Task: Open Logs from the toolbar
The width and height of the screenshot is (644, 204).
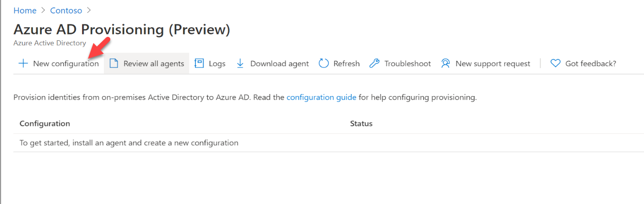Action: pyautogui.click(x=217, y=64)
